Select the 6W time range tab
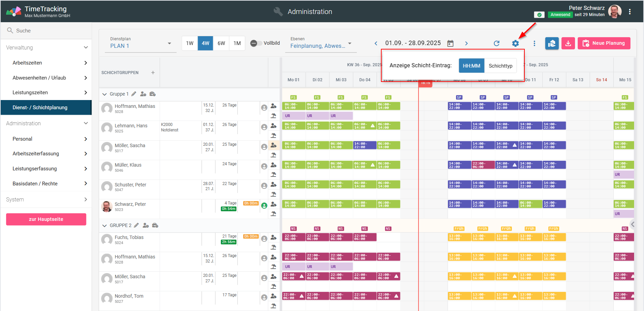The height and width of the screenshot is (311, 644). (x=221, y=43)
